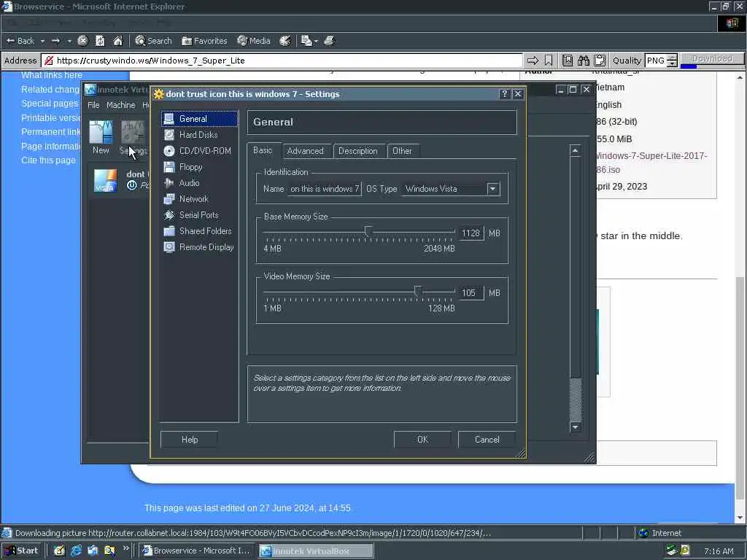Click the Print icon in IE toolbar

click(x=329, y=41)
